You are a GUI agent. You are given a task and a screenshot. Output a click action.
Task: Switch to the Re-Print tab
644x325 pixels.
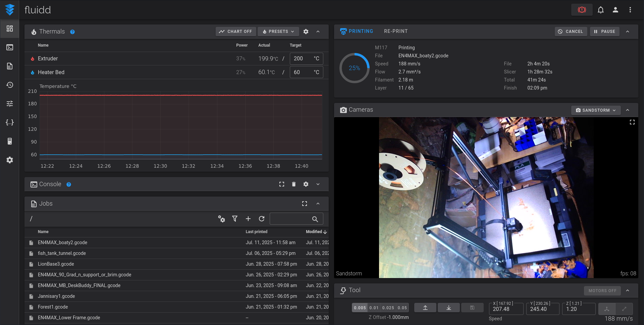[x=396, y=31]
